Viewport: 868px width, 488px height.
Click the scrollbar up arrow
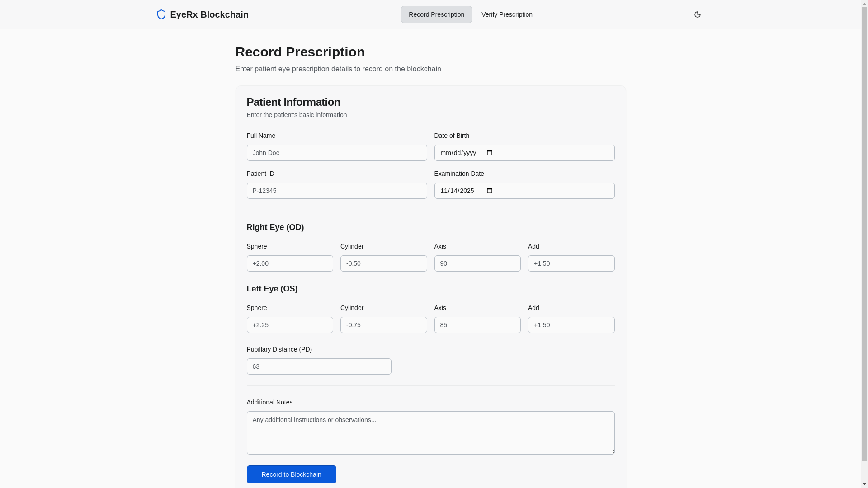click(x=864, y=3)
